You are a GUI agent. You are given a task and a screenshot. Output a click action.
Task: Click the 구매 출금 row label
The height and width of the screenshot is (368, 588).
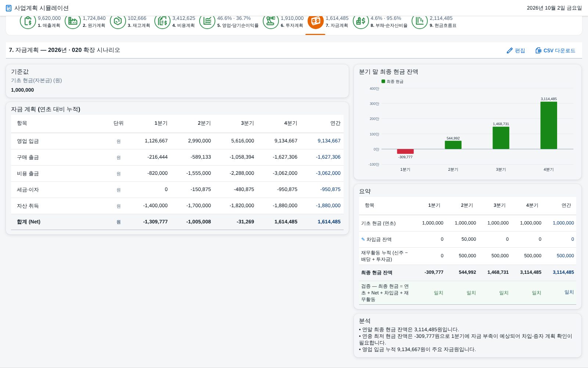click(x=28, y=157)
